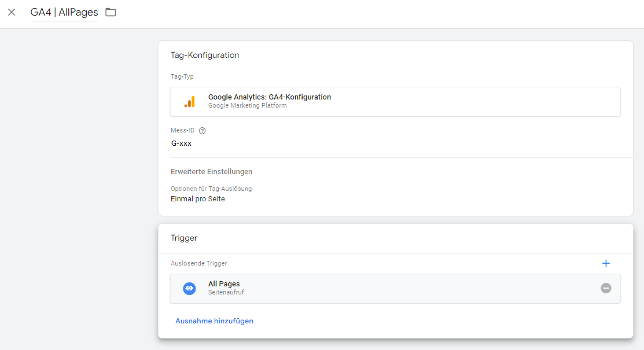Image resolution: width=644 pixels, height=350 pixels.
Task: Edit the tag name GA4 | AllPages
Action: pyautogui.click(x=64, y=12)
